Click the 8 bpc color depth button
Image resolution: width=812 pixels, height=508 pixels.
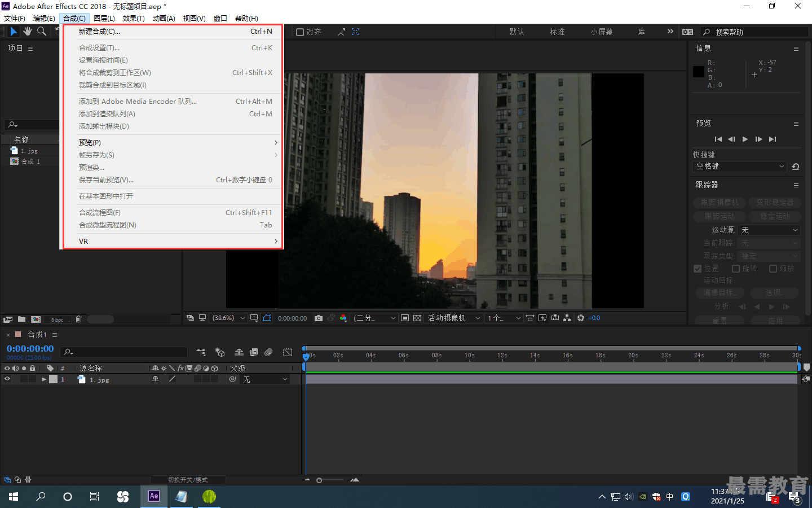pos(57,320)
